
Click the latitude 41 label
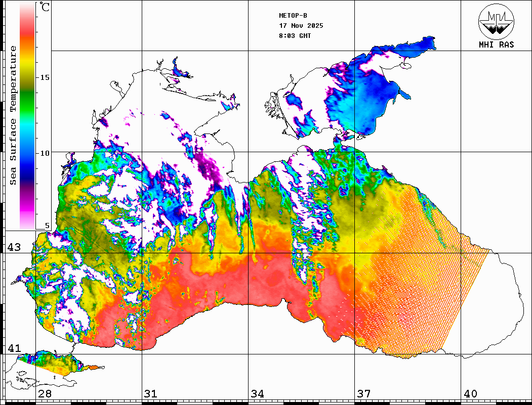[x=13, y=348]
